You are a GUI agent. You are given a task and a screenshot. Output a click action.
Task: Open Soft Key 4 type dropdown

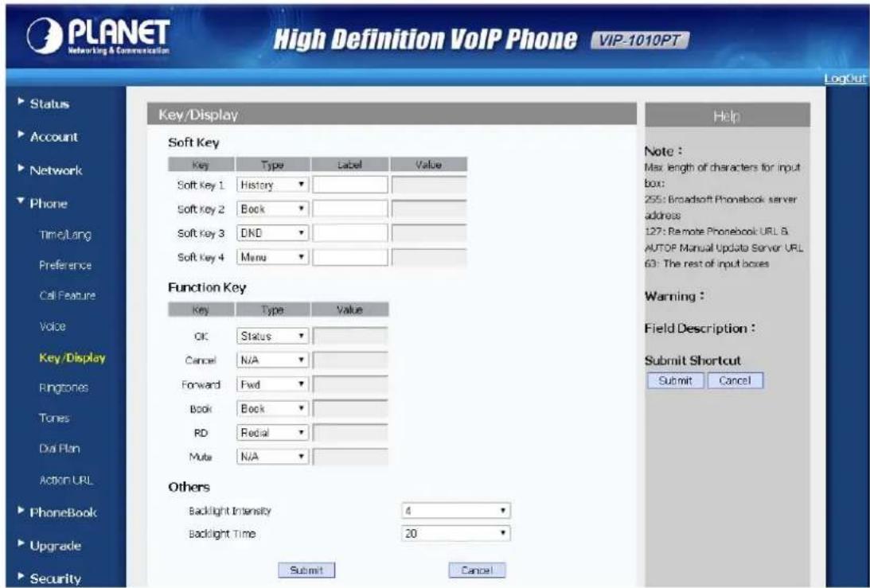272,257
